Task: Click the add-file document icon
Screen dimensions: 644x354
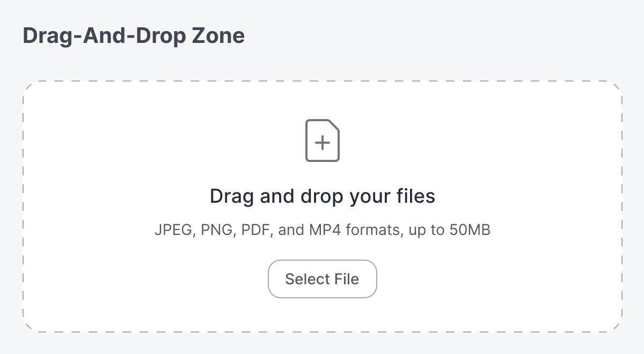Action: pyautogui.click(x=322, y=141)
